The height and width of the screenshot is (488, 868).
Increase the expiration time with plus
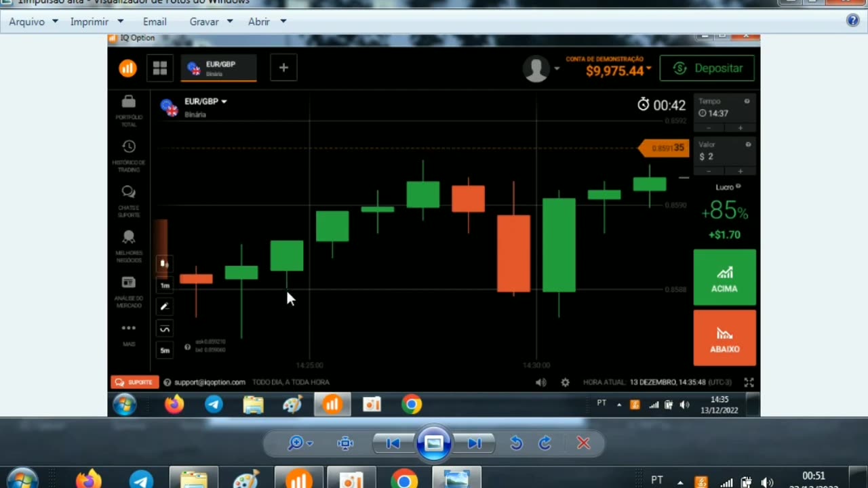pyautogui.click(x=740, y=127)
